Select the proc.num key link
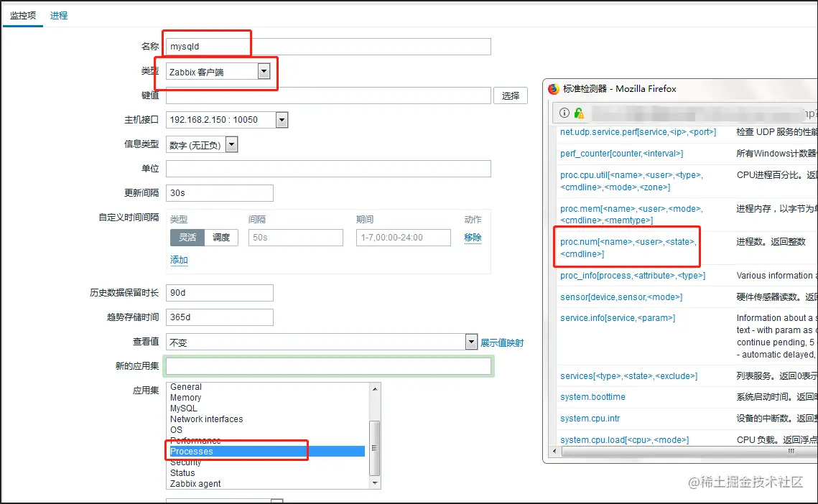Viewport: 818px width, 504px height. 628,248
